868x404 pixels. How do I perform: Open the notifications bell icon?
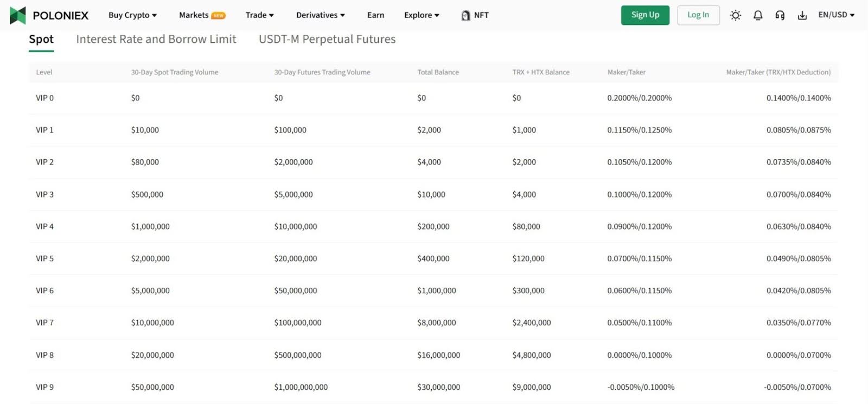coord(758,15)
